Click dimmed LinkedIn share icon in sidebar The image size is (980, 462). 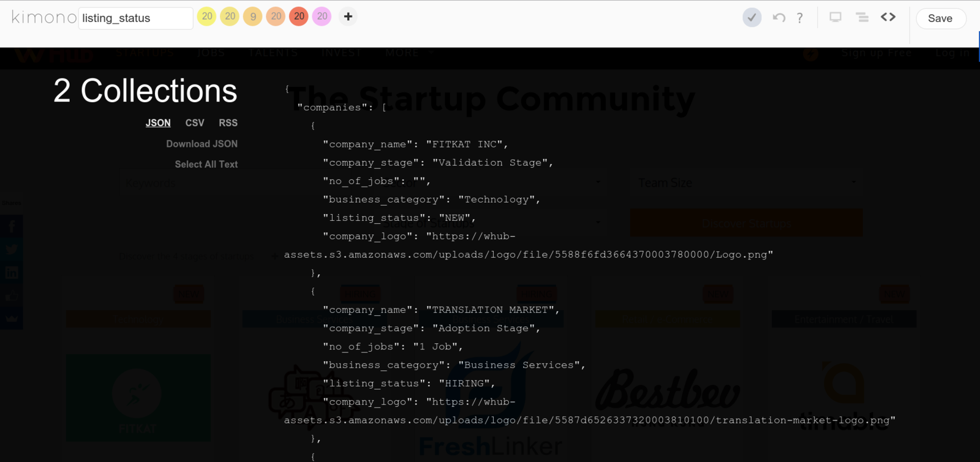click(12, 273)
